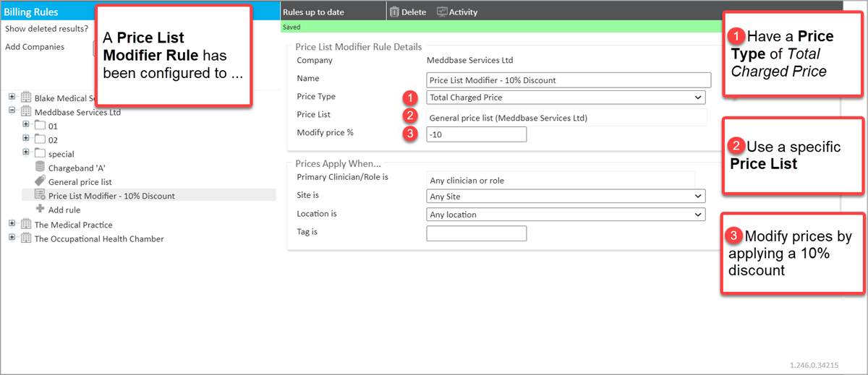This screenshot has height=375, width=868.
Task: Click the 02 folder label
Action: tap(53, 140)
